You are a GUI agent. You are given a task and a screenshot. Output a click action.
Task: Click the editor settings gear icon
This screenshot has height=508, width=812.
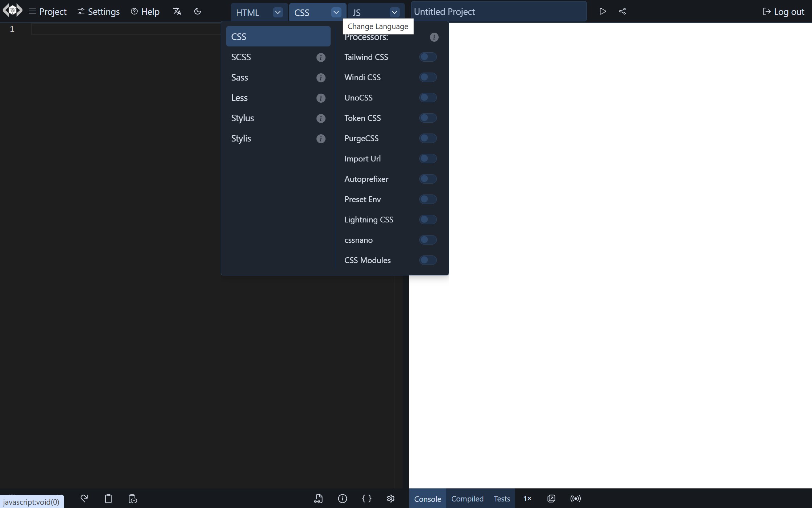tap(390, 499)
